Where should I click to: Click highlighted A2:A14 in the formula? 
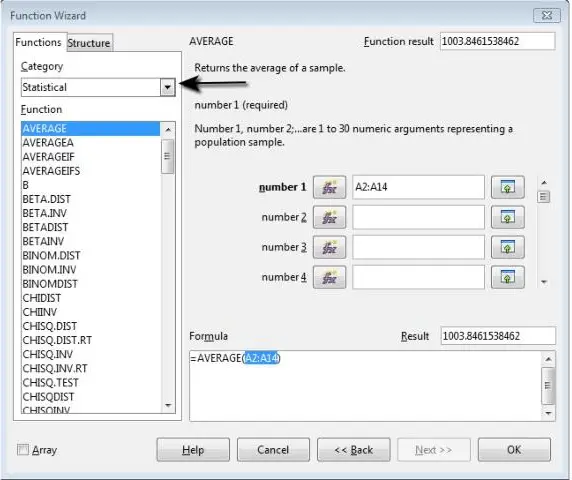click(x=261, y=359)
